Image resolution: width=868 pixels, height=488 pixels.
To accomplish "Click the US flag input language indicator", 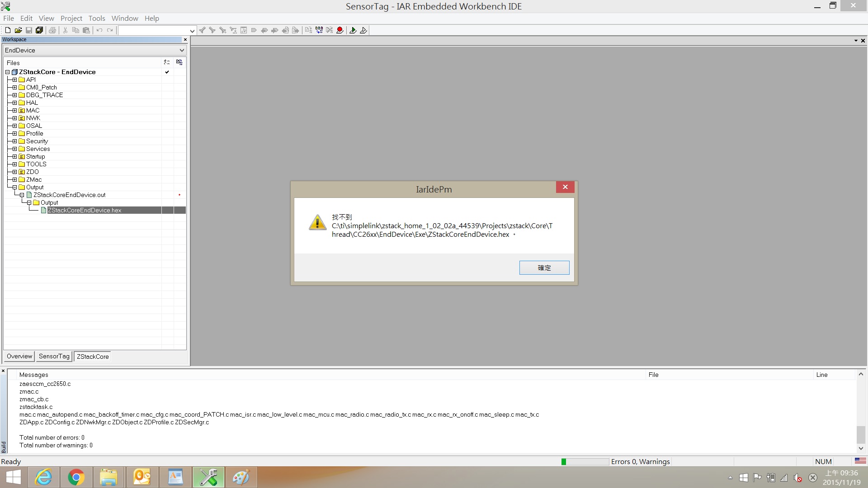I will pyautogui.click(x=860, y=461).
